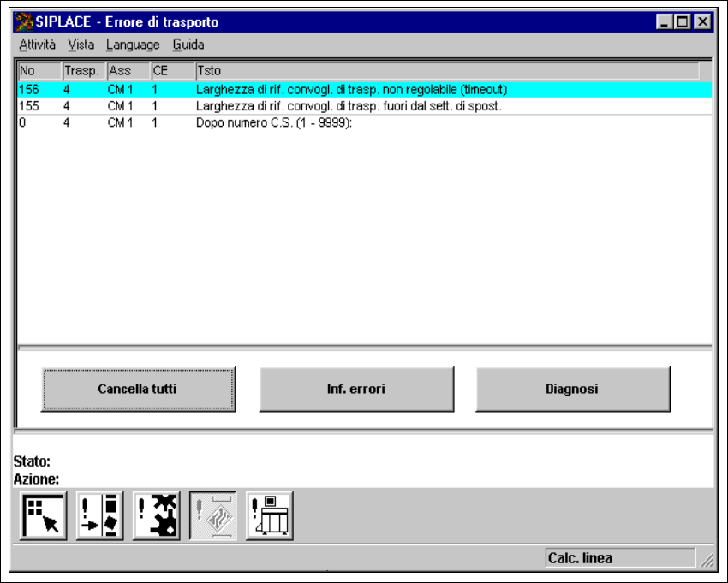Open the Language menu

[133, 45]
